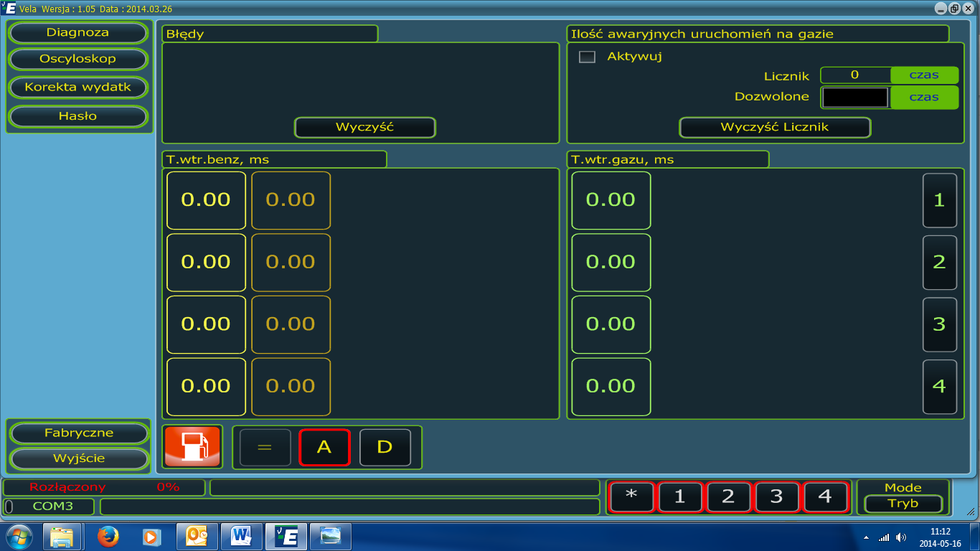Click the volume speaker tray icon
This screenshot has height=551, width=980.
pos(901,537)
